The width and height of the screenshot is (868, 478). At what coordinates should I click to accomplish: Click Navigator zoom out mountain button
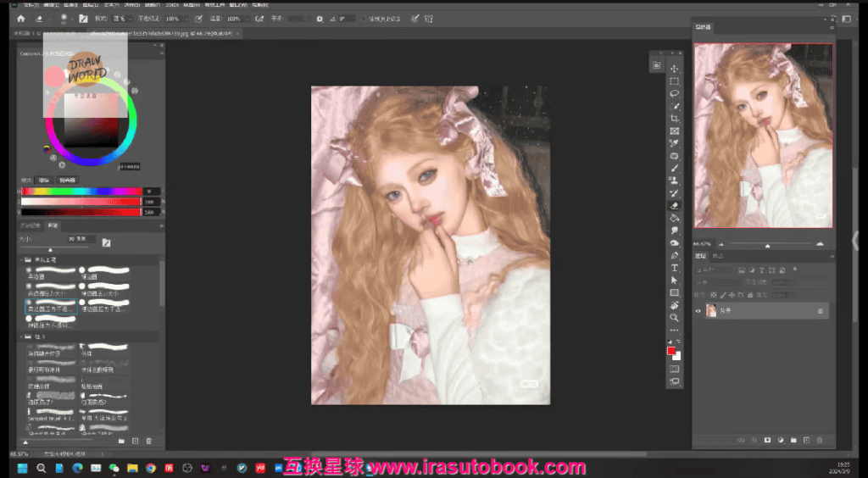tap(721, 244)
